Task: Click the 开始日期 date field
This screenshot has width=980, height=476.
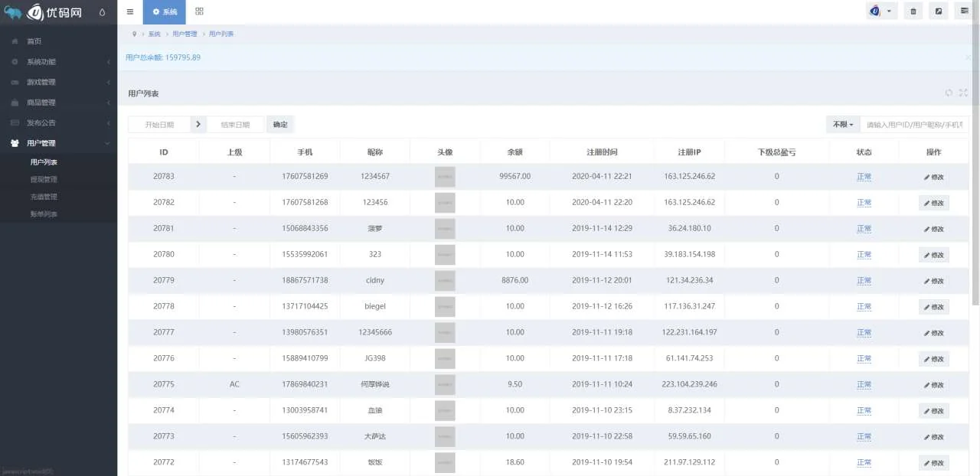Action: [160, 124]
